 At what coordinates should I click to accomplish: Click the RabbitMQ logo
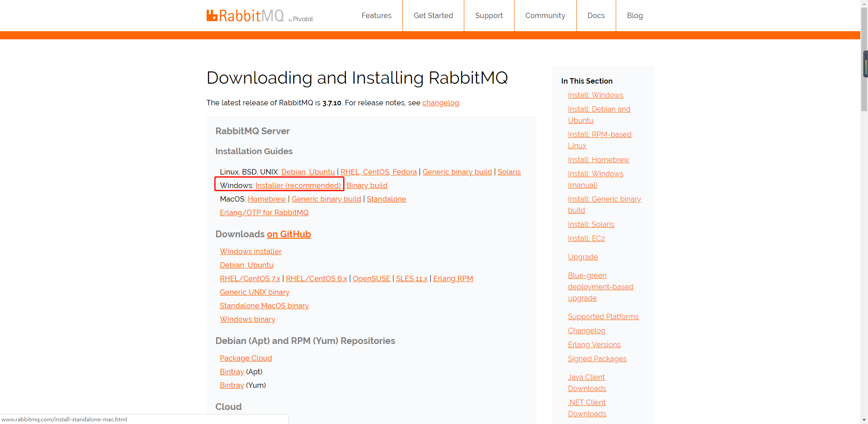pyautogui.click(x=260, y=16)
